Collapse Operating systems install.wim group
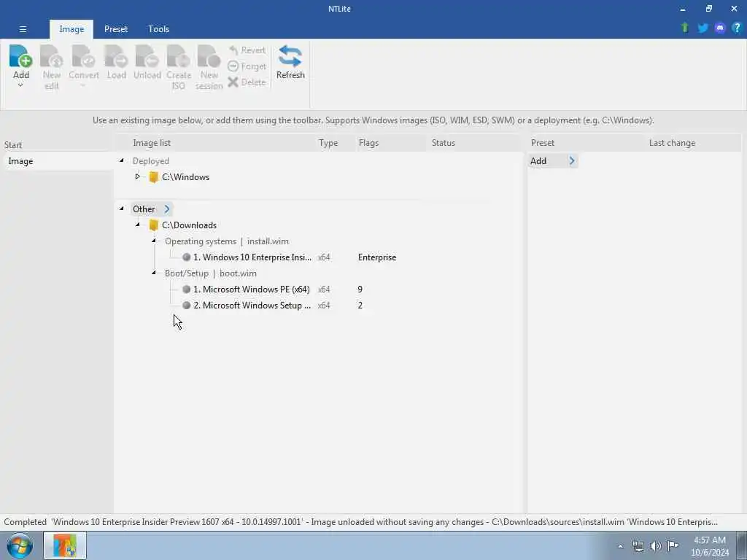The height and width of the screenshot is (560, 747). coord(153,241)
